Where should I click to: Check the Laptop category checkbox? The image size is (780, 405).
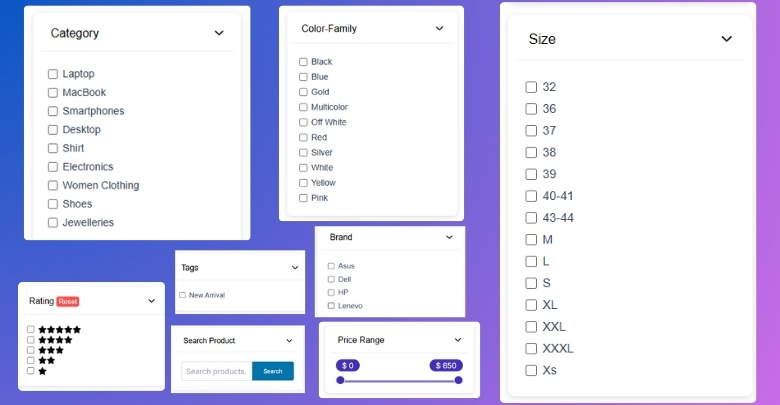pos(52,74)
